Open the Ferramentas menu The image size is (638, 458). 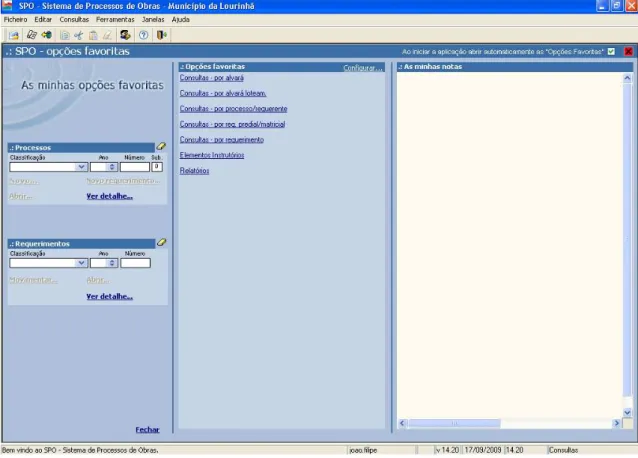tap(115, 20)
